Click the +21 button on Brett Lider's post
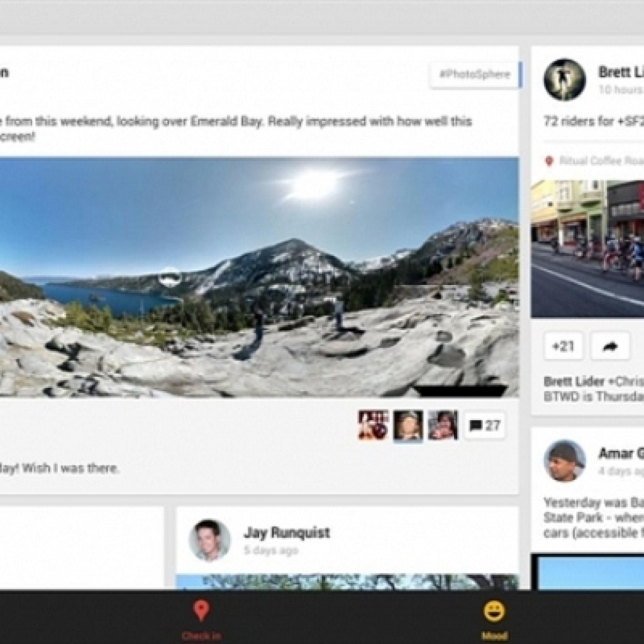The width and height of the screenshot is (644, 644). pos(563,347)
